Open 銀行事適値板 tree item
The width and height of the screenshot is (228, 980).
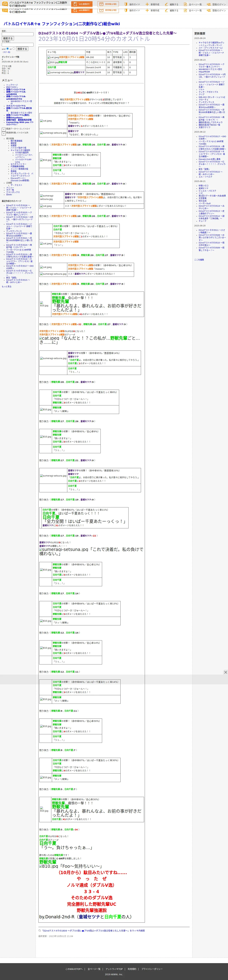point(16,141)
